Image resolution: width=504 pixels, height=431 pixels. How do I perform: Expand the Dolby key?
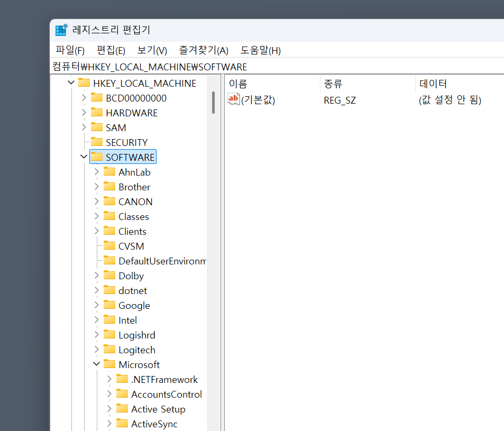[x=96, y=276]
